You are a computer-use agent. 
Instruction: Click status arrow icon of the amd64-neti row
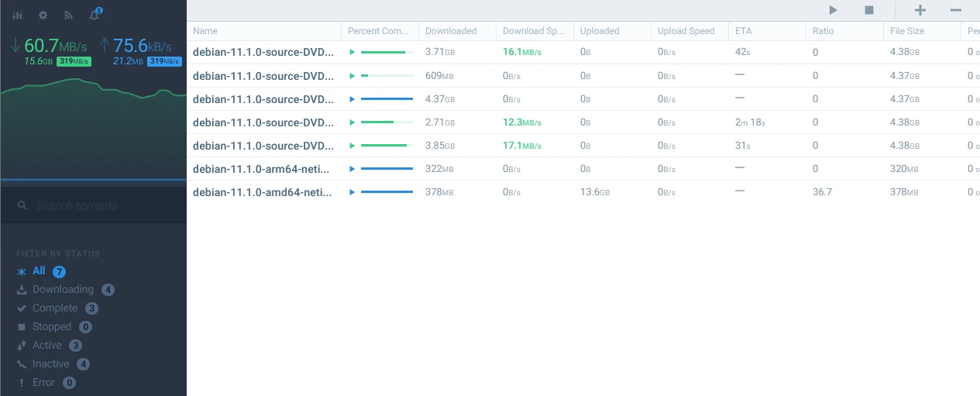352,192
